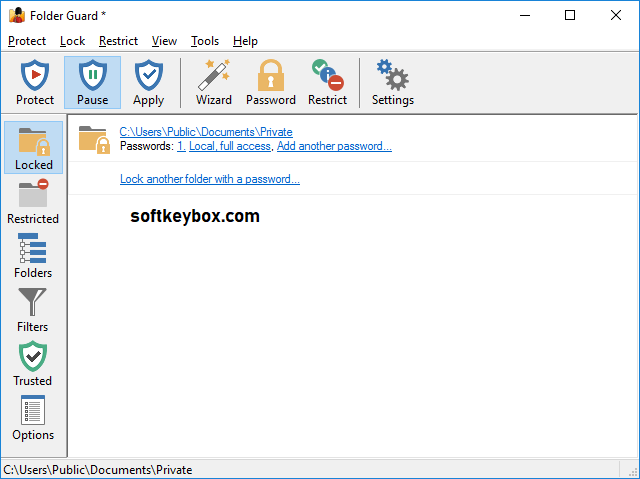This screenshot has width=640, height=479.
Task: Click the C:\Users\Public\Documents\Private folder link
Action: tap(205, 132)
